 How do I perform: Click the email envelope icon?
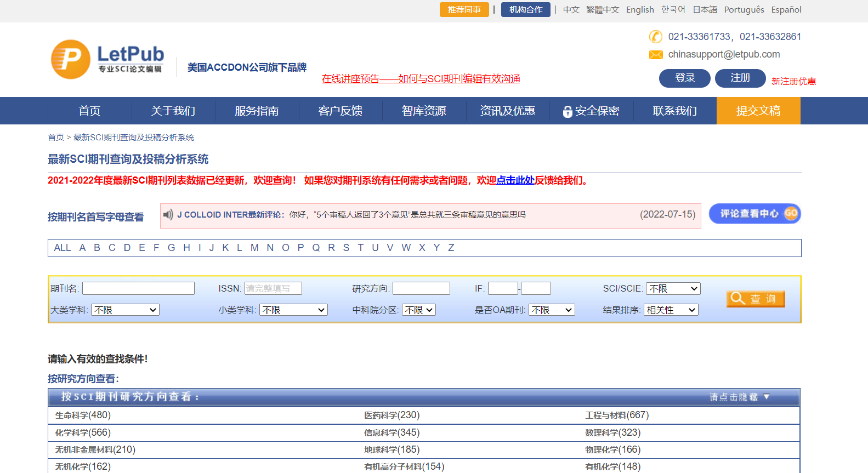656,55
